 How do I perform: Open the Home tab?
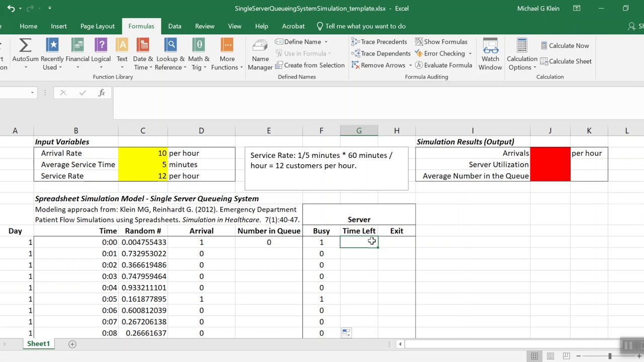click(x=28, y=26)
